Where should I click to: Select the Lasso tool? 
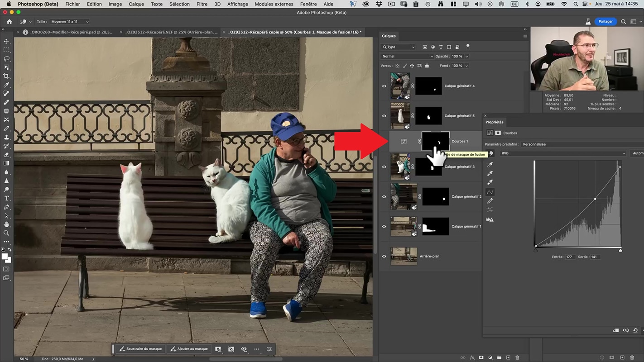6,59
